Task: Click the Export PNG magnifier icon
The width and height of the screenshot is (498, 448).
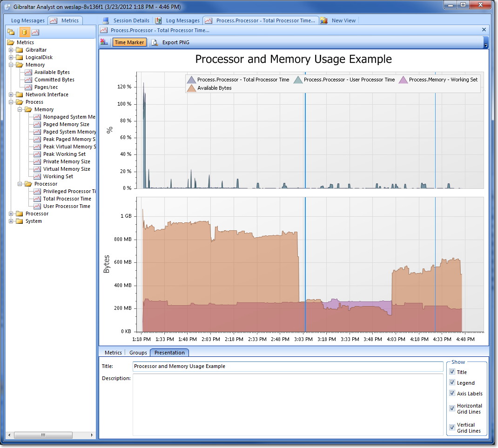Action: click(x=155, y=42)
